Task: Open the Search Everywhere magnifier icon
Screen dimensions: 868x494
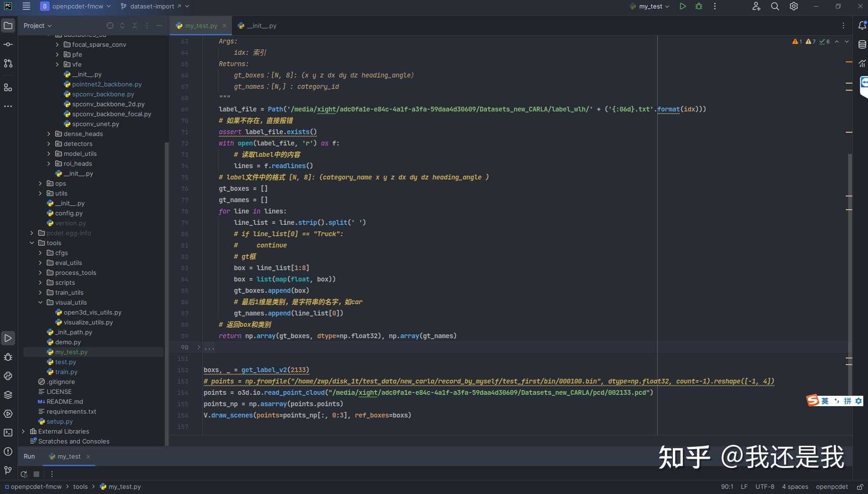Action: [x=775, y=6]
